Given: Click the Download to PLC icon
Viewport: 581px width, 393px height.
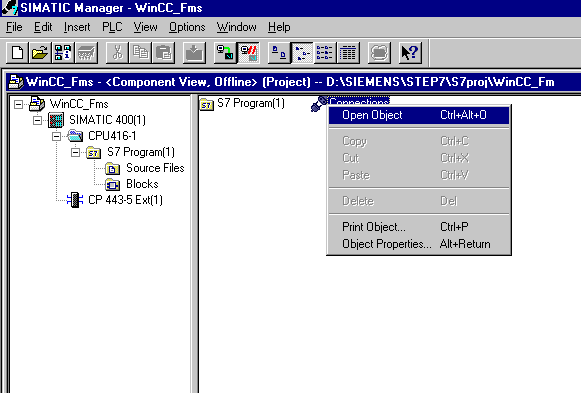Looking at the screenshot, I should pos(194,53).
